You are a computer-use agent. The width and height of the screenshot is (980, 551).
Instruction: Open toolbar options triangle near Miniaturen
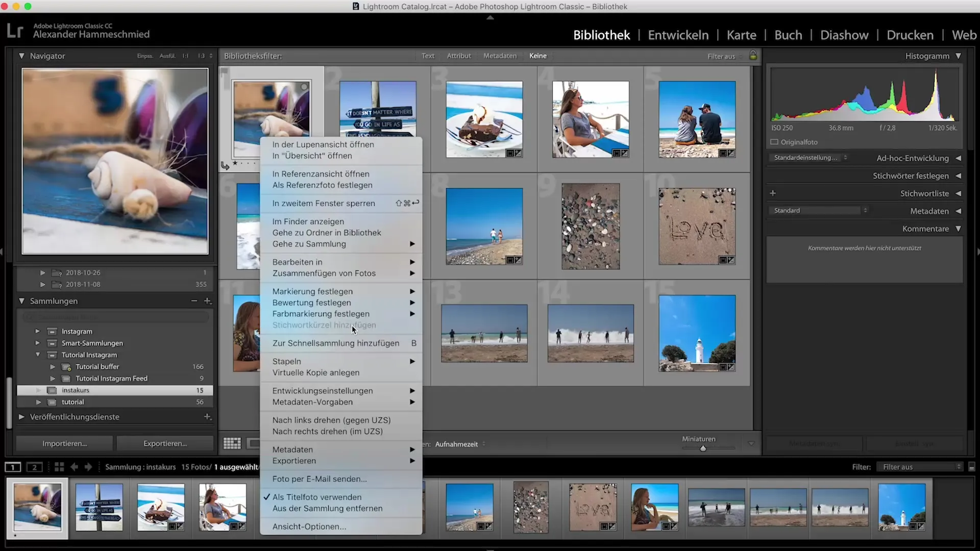[x=751, y=444]
